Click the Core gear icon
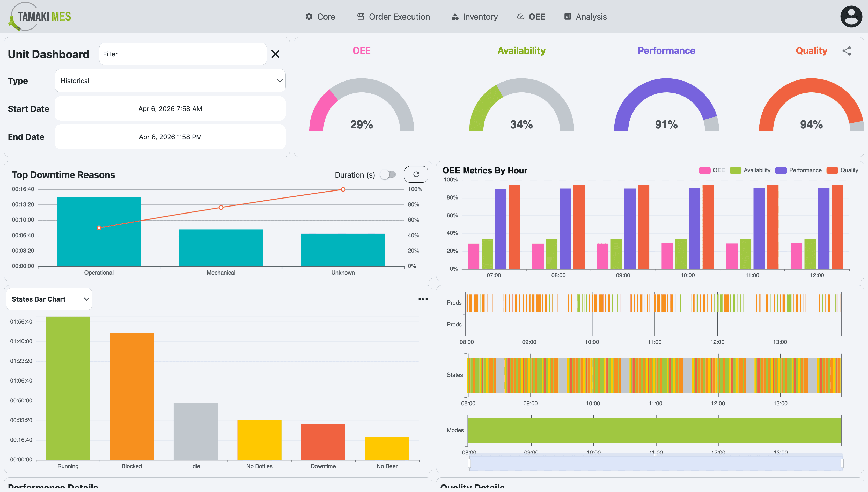868x492 pixels. (x=309, y=17)
